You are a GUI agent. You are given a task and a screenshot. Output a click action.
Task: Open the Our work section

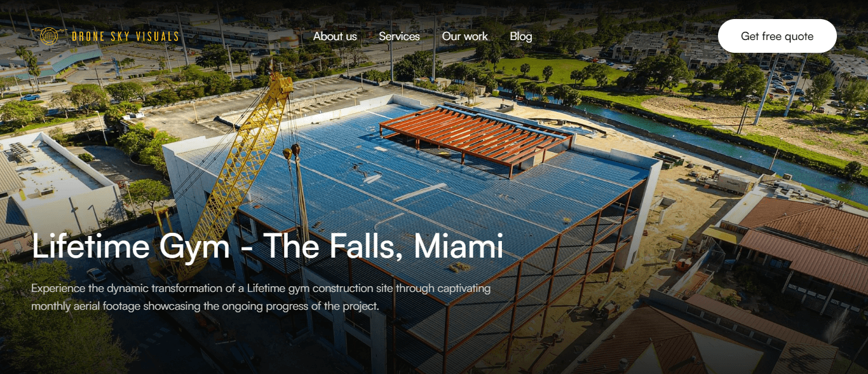465,36
